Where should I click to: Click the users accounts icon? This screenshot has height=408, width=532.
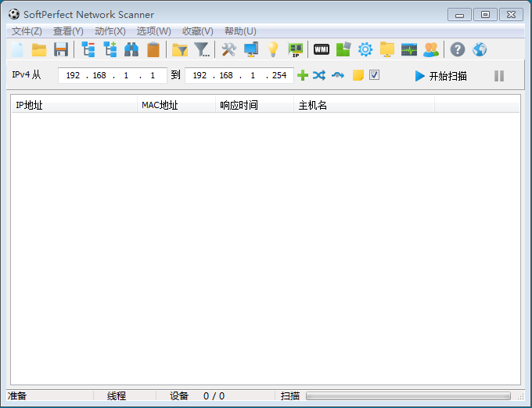click(430, 50)
